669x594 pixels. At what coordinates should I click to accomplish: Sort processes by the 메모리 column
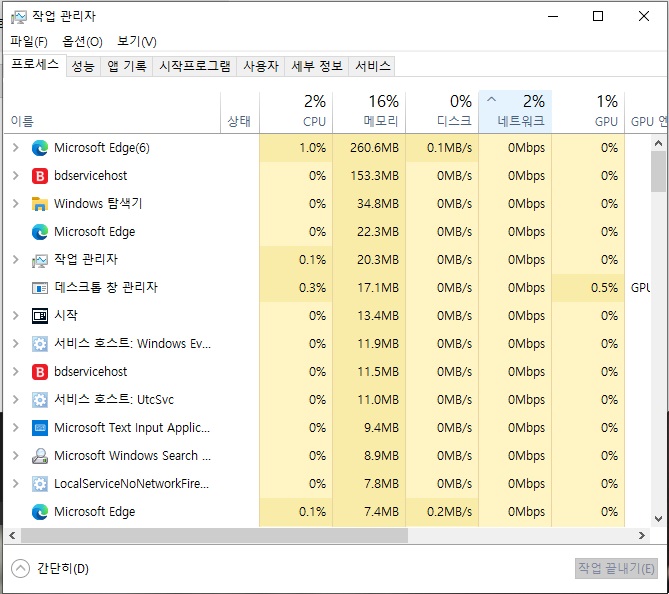pos(369,113)
